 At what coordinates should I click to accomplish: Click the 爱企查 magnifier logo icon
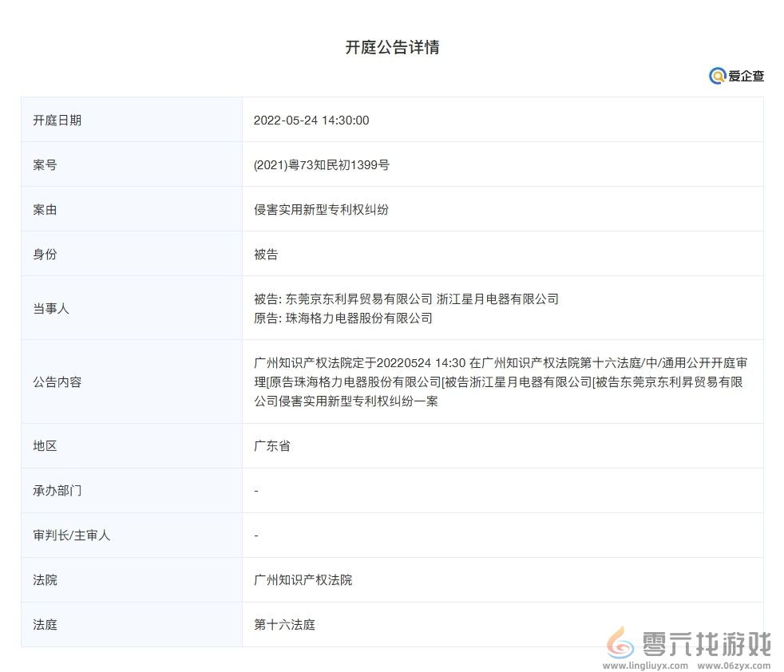click(716, 76)
